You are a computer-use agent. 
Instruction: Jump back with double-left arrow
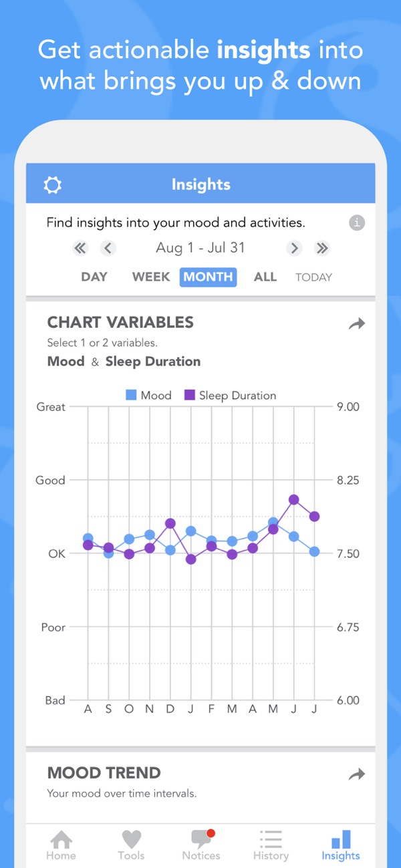coord(80,249)
